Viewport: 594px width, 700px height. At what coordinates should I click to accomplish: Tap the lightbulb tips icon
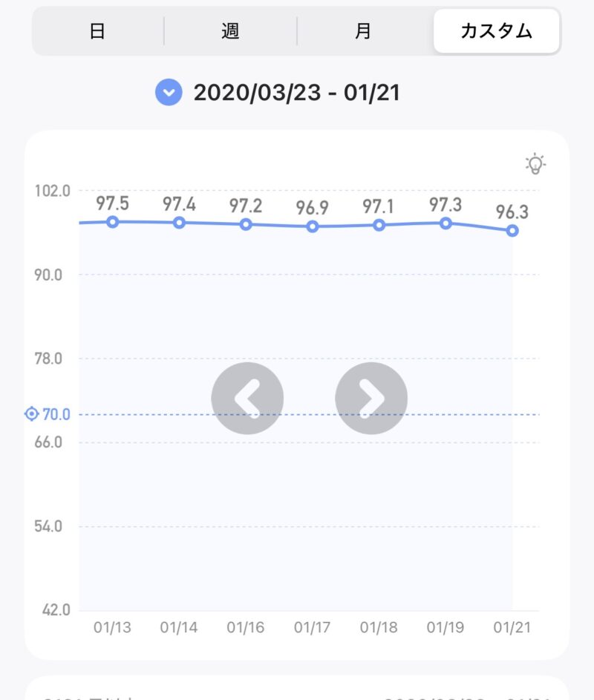(x=535, y=164)
